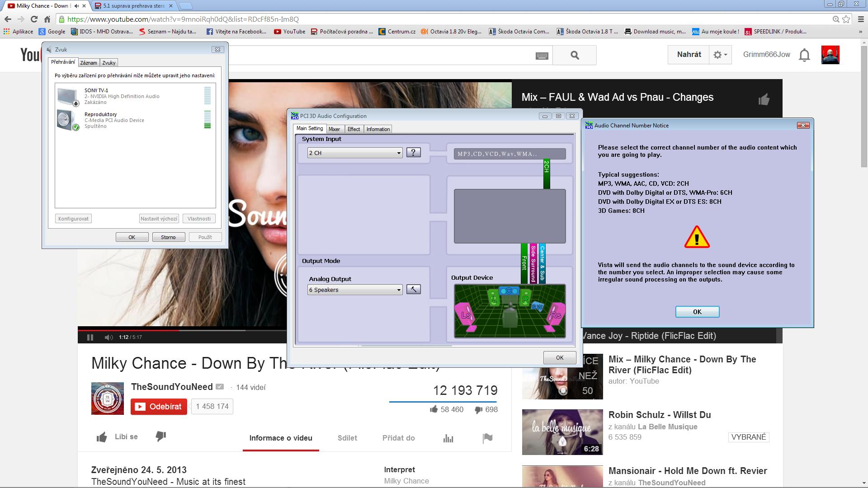This screenshot has width=868, height=488.
Task: Open video statistics bar chart icon
Action: [448, 438]
